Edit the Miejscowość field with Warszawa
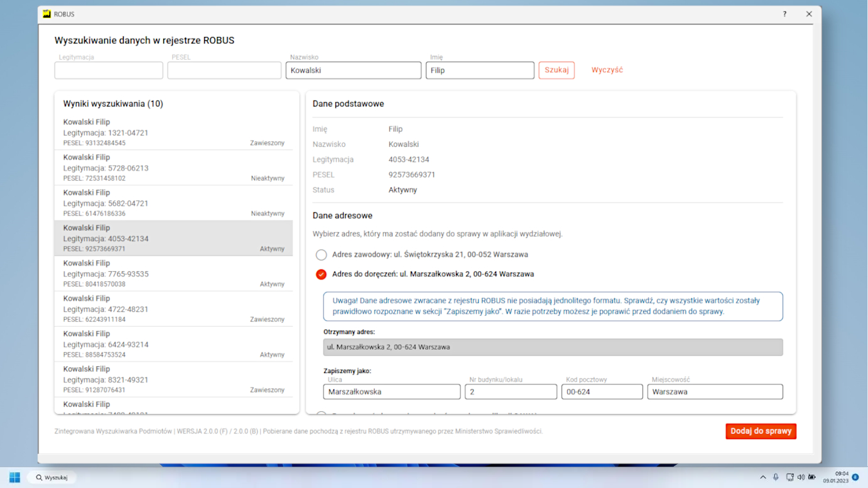The height and width of the screenshot is (488, 868). (715, 392)
